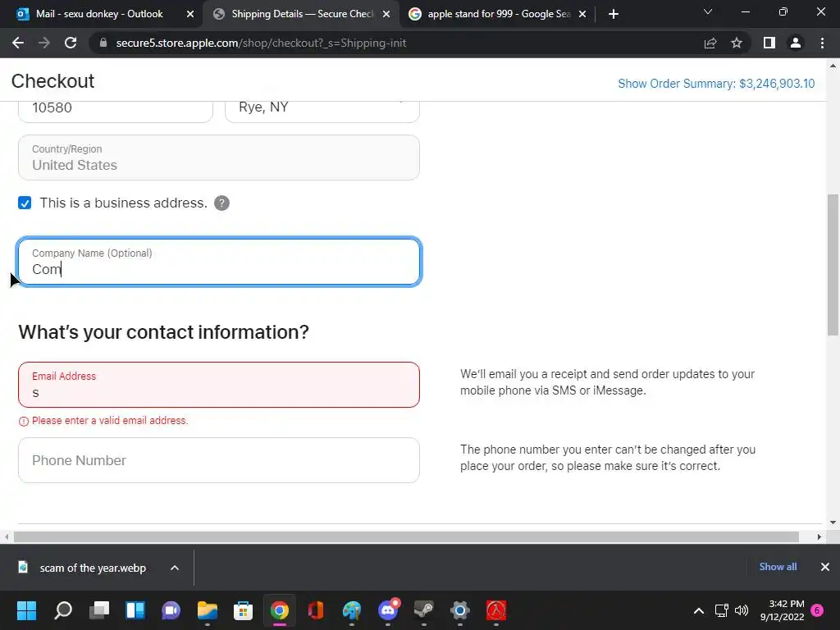The width and height of the screenshot is (840, 630).
Task: Uncheck This is a business address
Action: (25, 203)
